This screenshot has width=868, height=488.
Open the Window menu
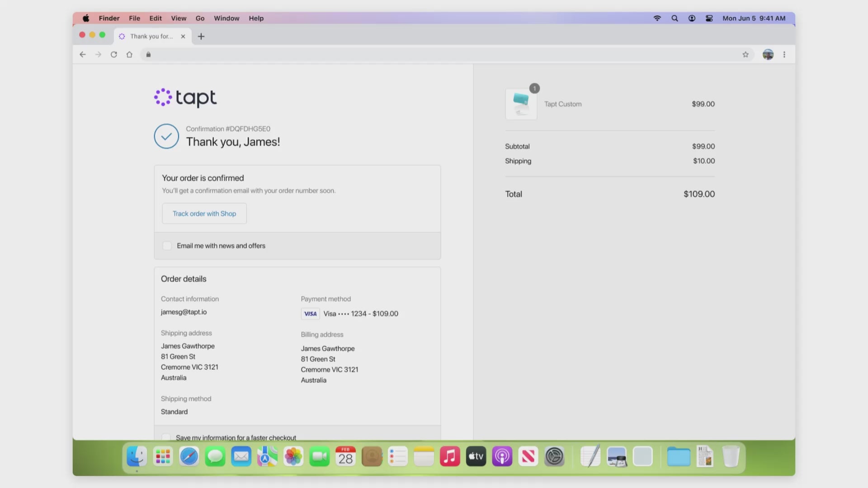[x=226, y=18]
